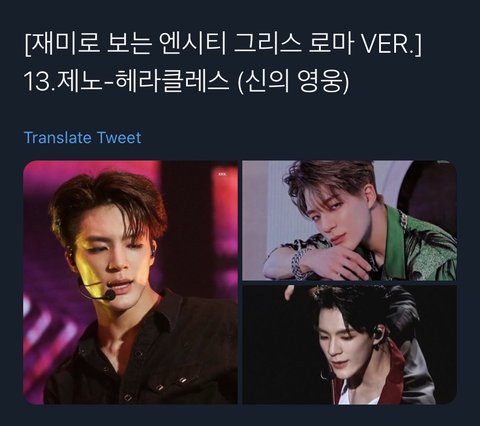Click the headset microphone in the left photo
Viewport: 480px width, 426px height.
point(108,295)
